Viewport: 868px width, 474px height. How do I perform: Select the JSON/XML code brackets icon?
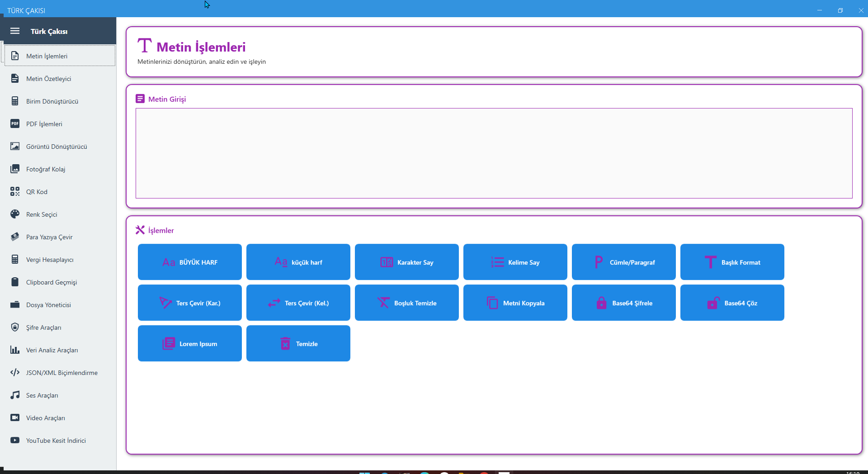pos(15,373)
